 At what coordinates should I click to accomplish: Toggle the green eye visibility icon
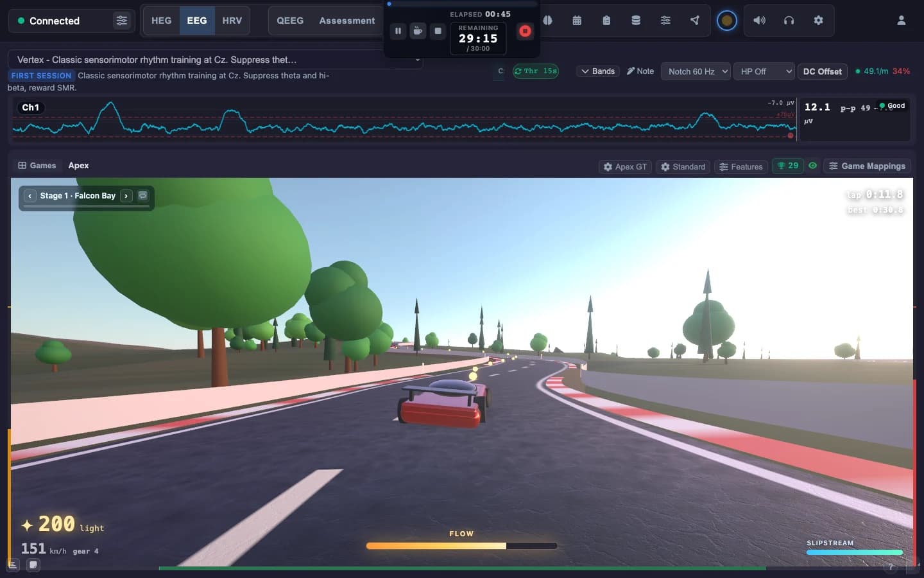(812, 166)
